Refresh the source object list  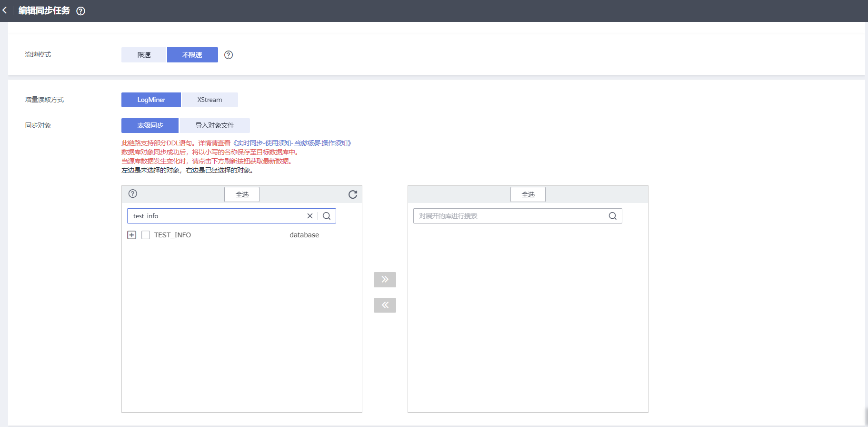tap(352, 194)
